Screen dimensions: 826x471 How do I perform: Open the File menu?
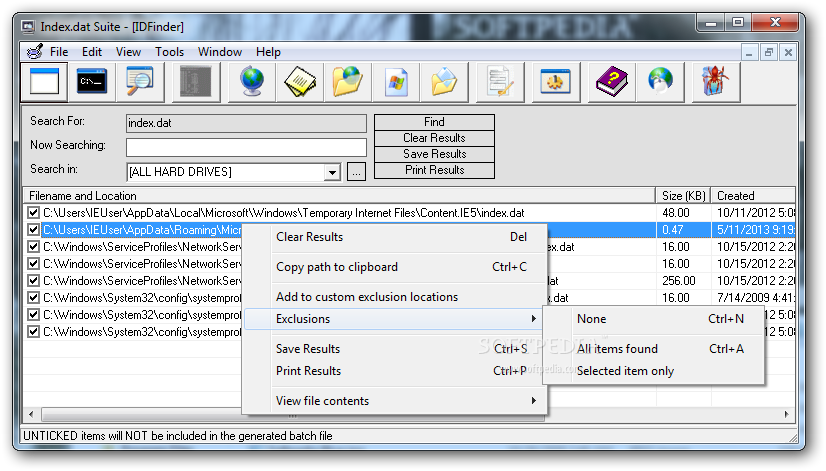coord(59,52)
